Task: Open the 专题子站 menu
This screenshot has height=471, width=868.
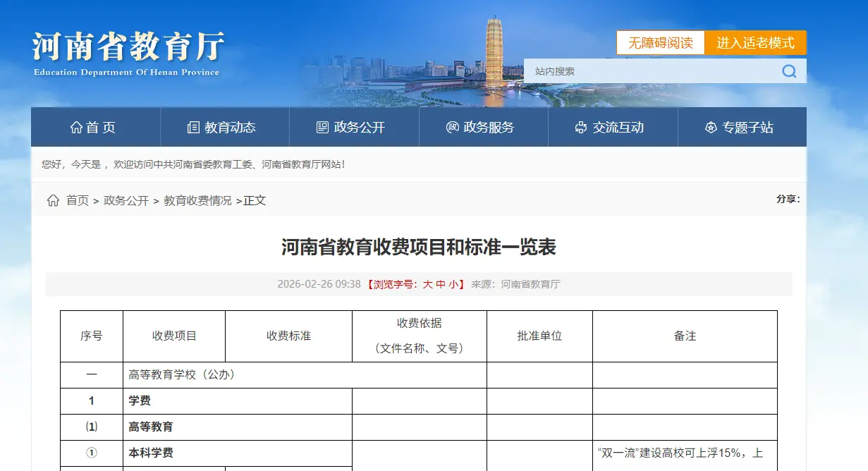Action: [747, 128]
